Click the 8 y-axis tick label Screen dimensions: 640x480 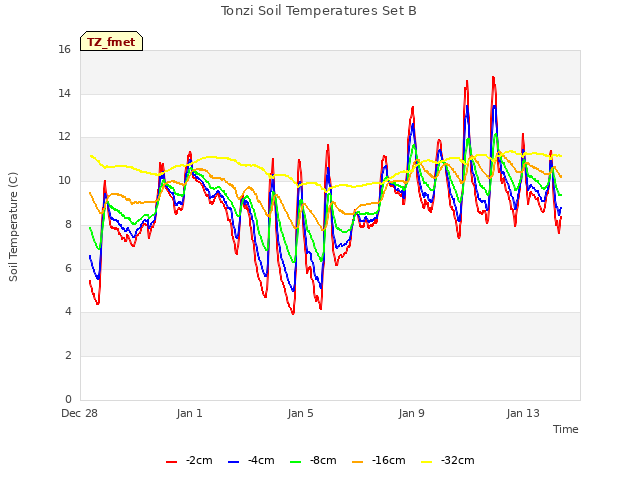pyautogui.click(x=68, y=224)
